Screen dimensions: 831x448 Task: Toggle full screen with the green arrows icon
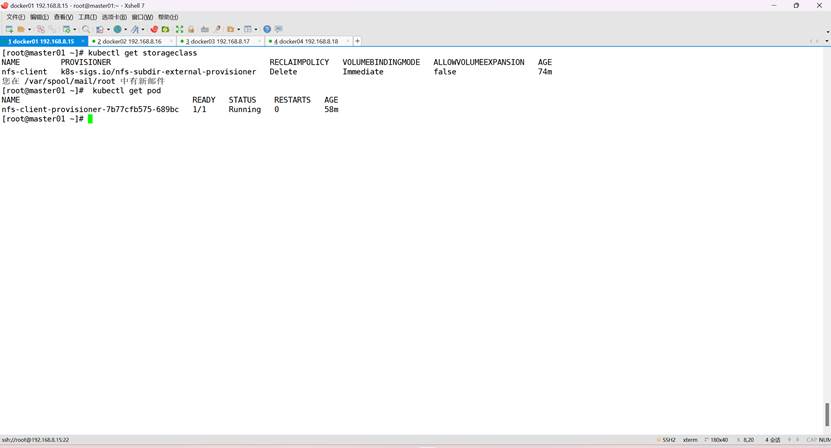pyautogui.click(x=179, y=29)
